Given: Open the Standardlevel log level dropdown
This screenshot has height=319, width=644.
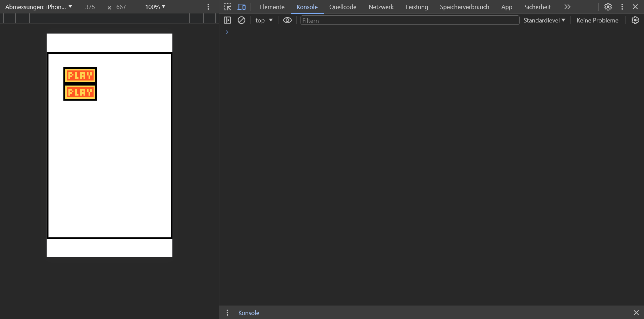Looking at the screenshot, I should coord(544,20).
